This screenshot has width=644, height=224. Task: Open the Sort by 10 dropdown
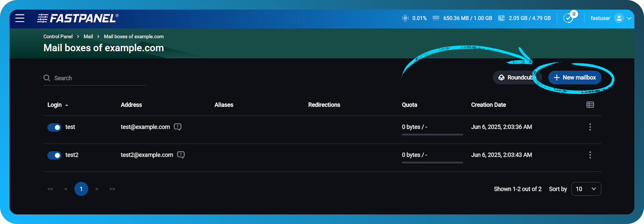coord(585,189)
